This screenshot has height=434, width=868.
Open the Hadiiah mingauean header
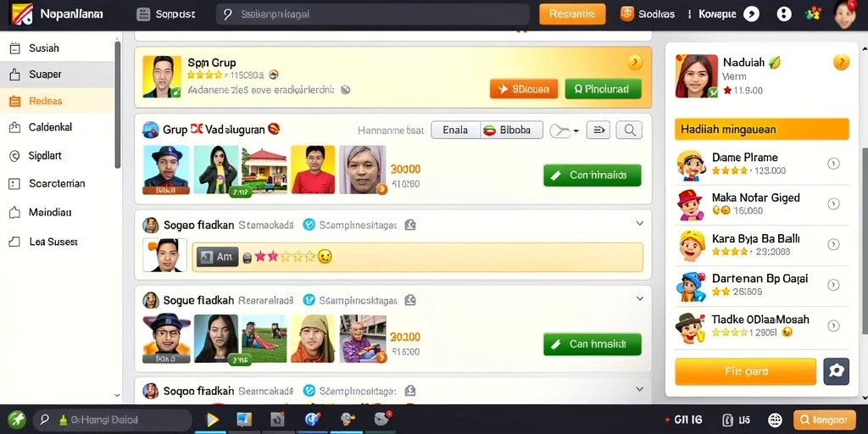(762, 129)
